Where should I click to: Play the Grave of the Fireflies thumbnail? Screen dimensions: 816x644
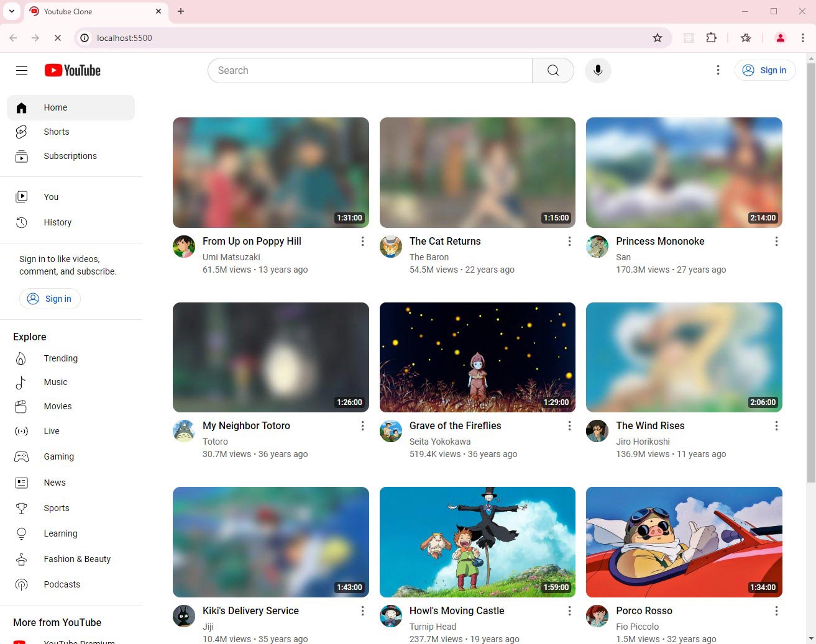pos(477,357)
